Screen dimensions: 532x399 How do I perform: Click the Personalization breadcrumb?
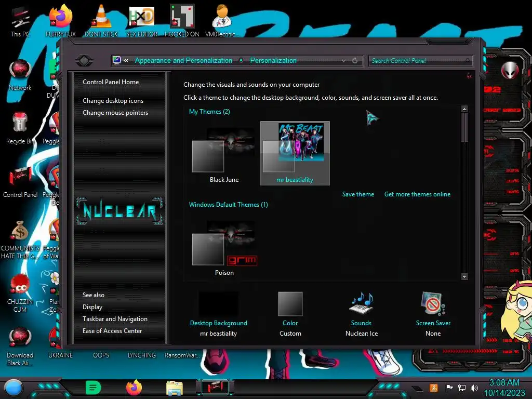pos(273,60)
